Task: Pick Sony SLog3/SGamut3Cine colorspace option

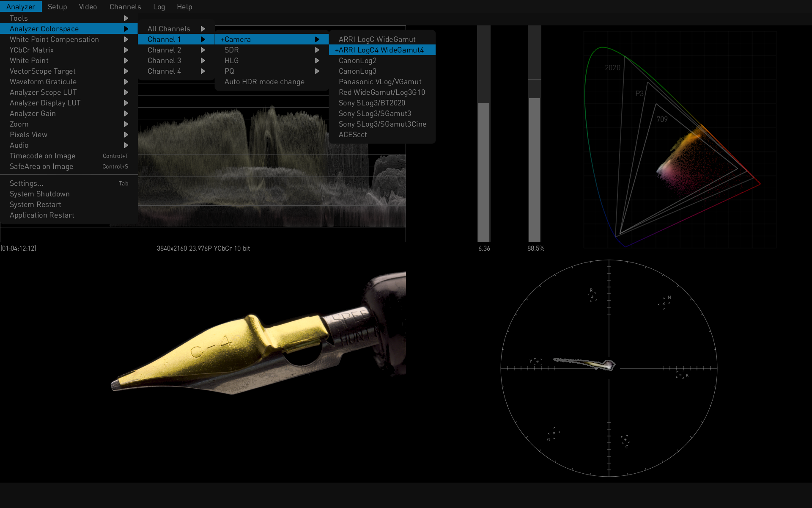Action: 382,124
